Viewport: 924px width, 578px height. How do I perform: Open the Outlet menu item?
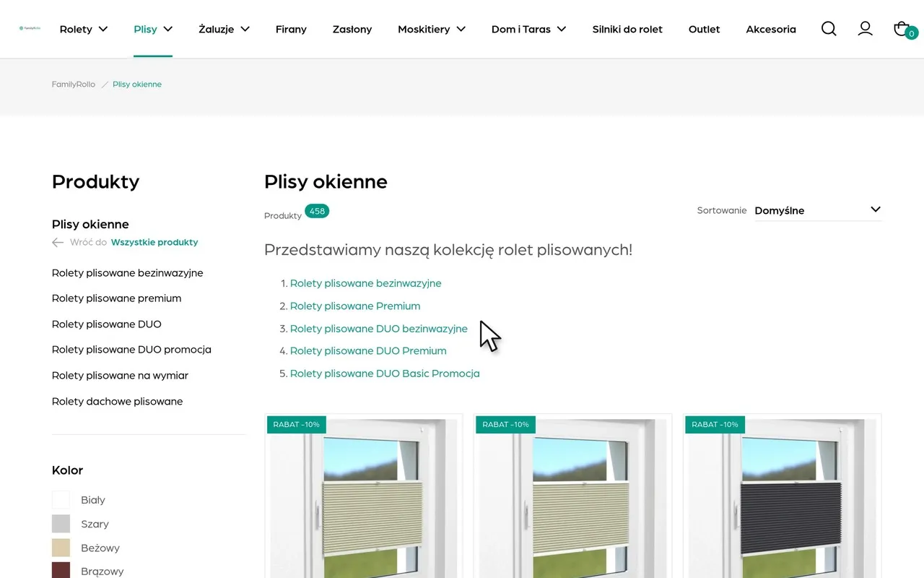click(705, 29)
